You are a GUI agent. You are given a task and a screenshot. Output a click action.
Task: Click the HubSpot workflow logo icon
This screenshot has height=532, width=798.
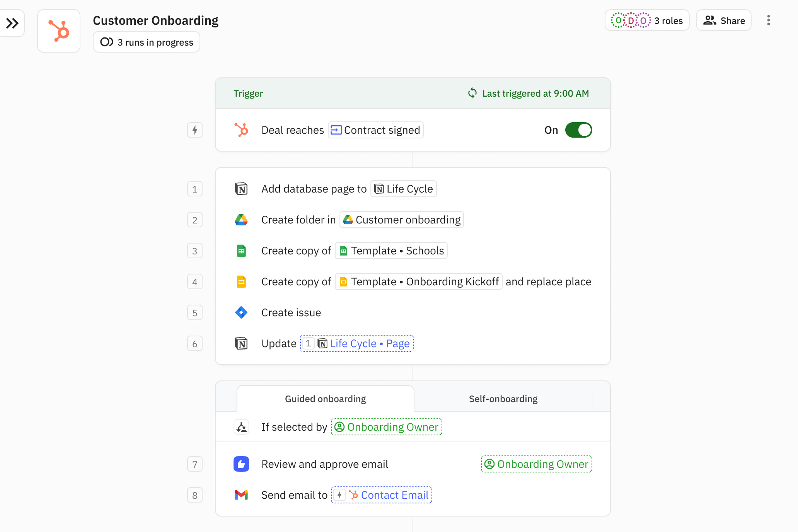click(x=59, y=31)
